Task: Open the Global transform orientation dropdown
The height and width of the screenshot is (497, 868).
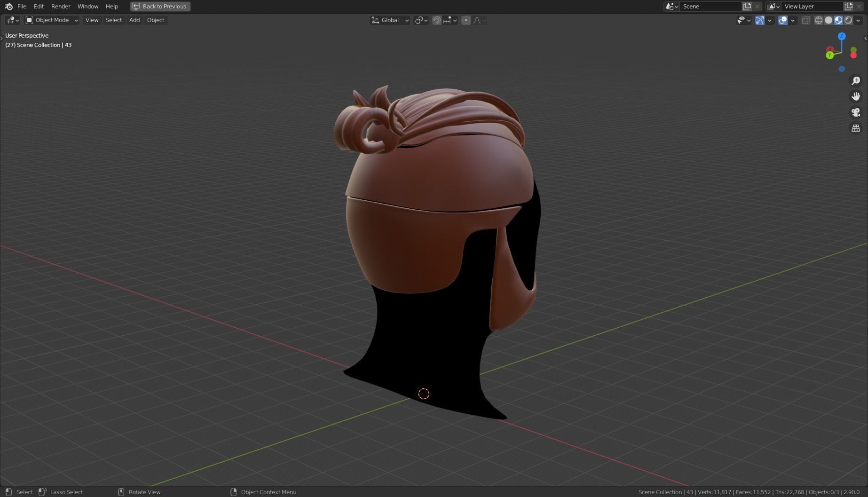Action: click(390, 20)
